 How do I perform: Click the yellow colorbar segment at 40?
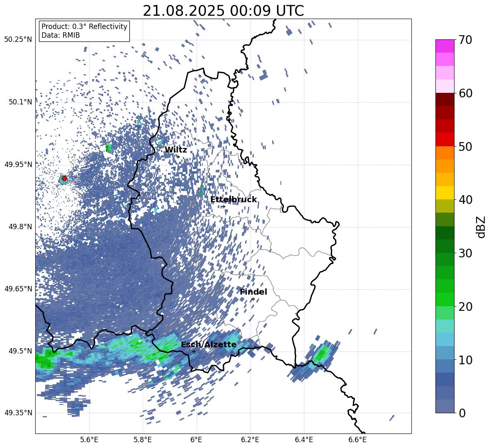445,193
